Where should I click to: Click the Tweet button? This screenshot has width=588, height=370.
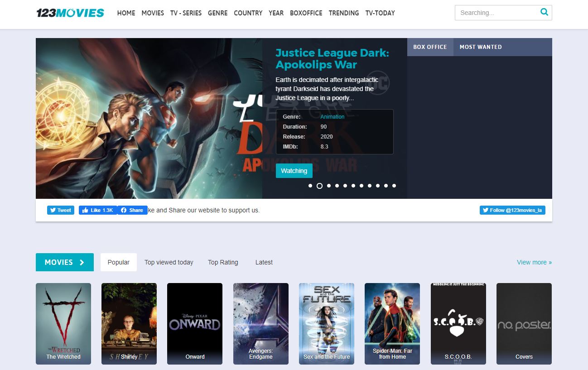[61, 210]
